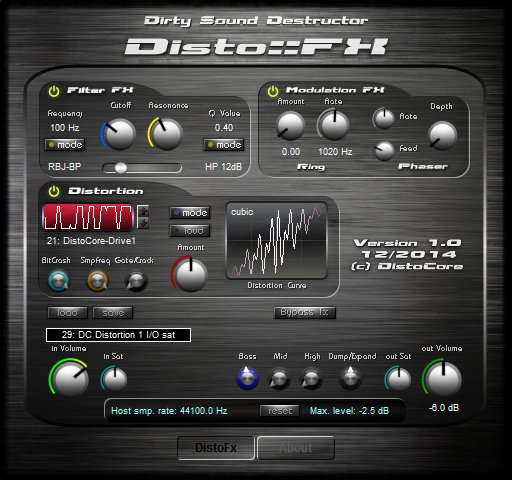This screenshot has height=480, width=512.
Task: Click the Phaser Feed knob
Action: click(x=384, y=151)
